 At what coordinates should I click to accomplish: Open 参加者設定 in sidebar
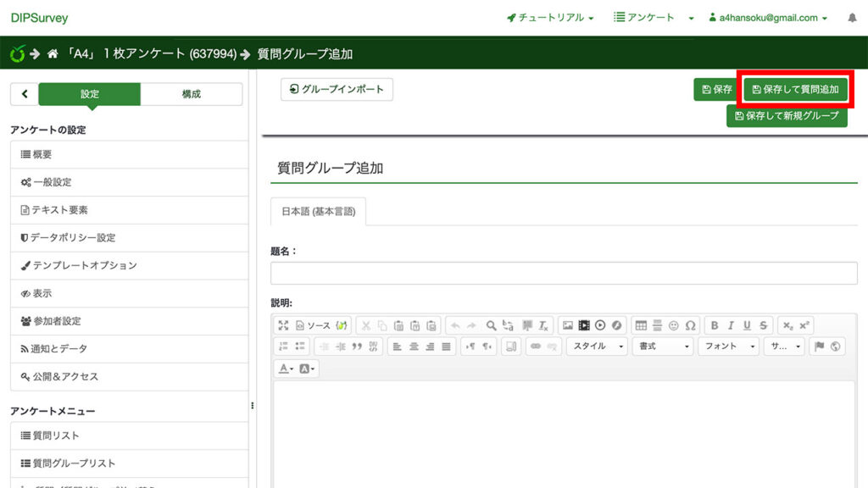[x=130, y=321]
